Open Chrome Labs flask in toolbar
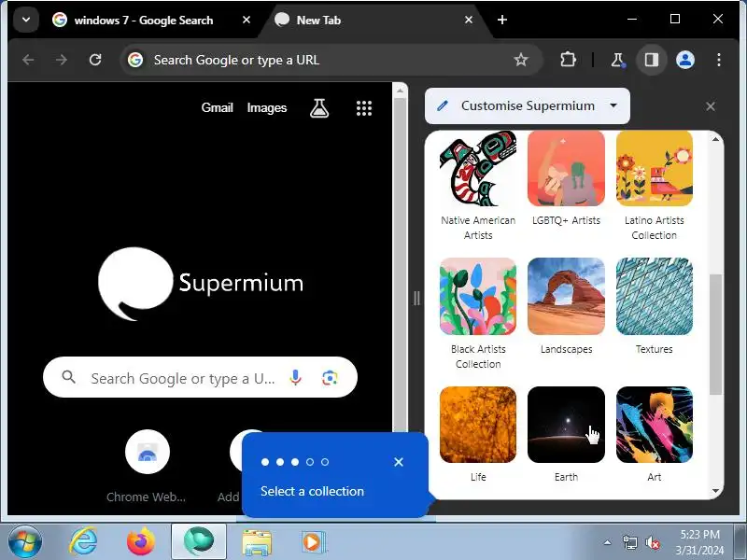747x560 pixels. click(617, 60)
